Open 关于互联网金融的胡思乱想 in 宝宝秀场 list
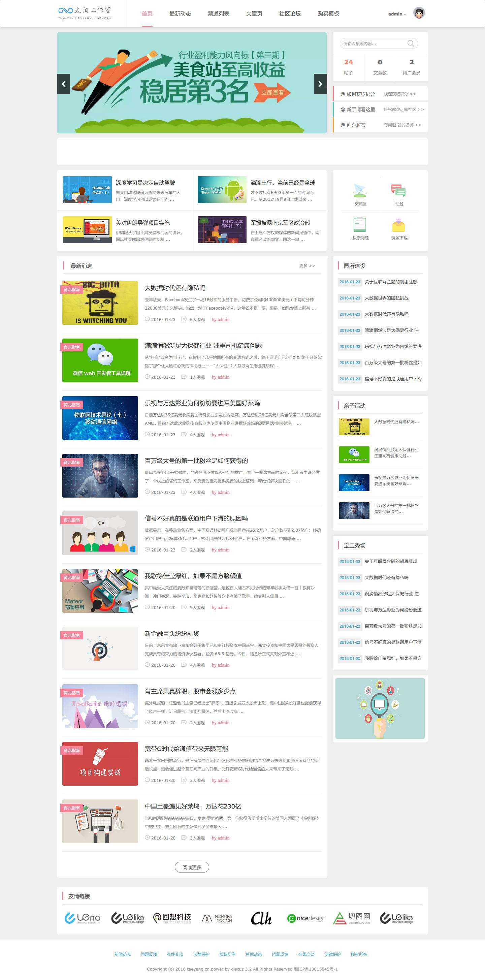Viewport: 485px width, 980px height. (391, 562)
